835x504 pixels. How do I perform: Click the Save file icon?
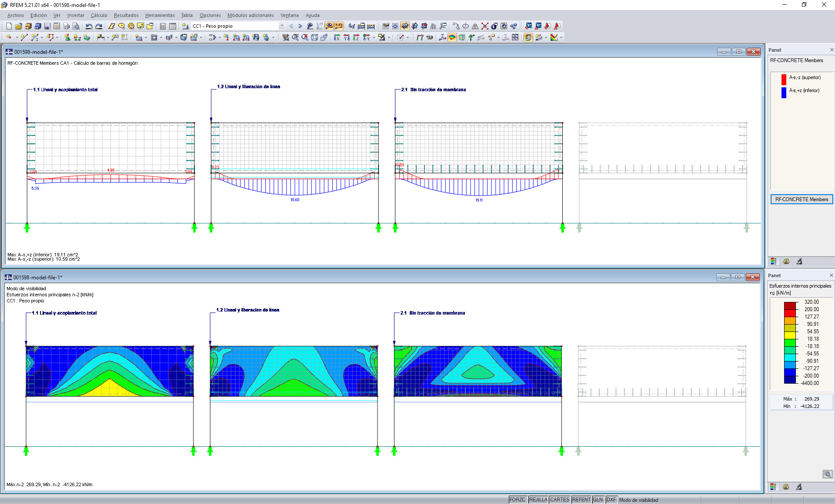(x=47, y=26)
